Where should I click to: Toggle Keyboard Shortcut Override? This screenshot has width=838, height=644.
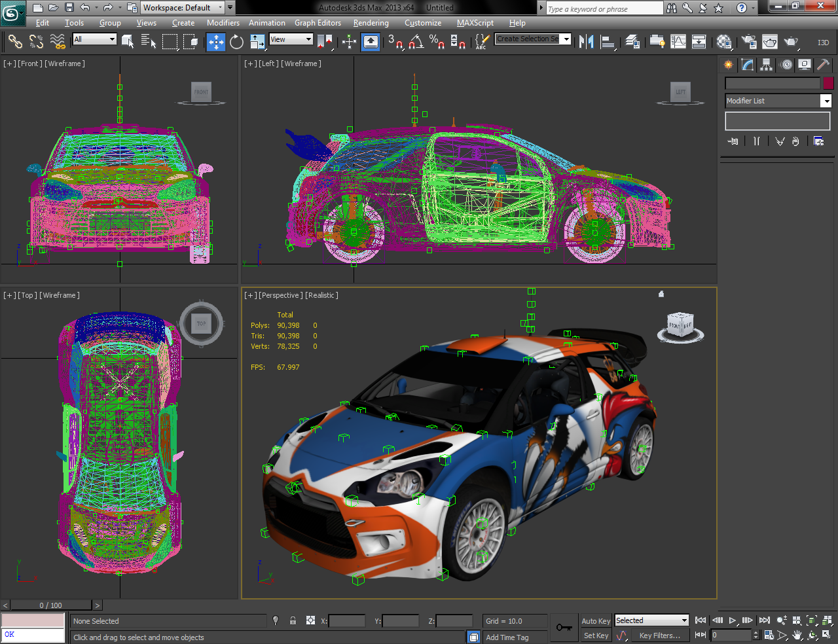[371, 42]
